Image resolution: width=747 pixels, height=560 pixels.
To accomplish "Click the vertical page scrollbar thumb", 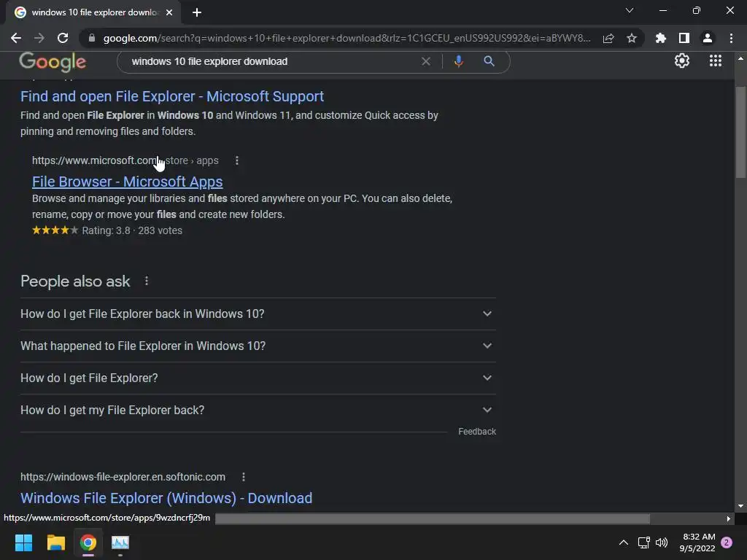I will point(740,132).
